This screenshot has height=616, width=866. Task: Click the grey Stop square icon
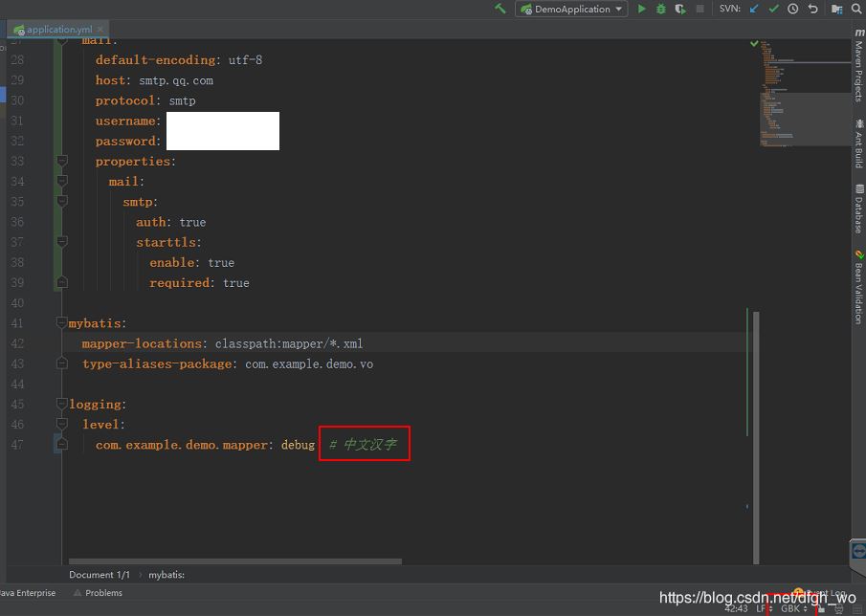tap(699, 9)
